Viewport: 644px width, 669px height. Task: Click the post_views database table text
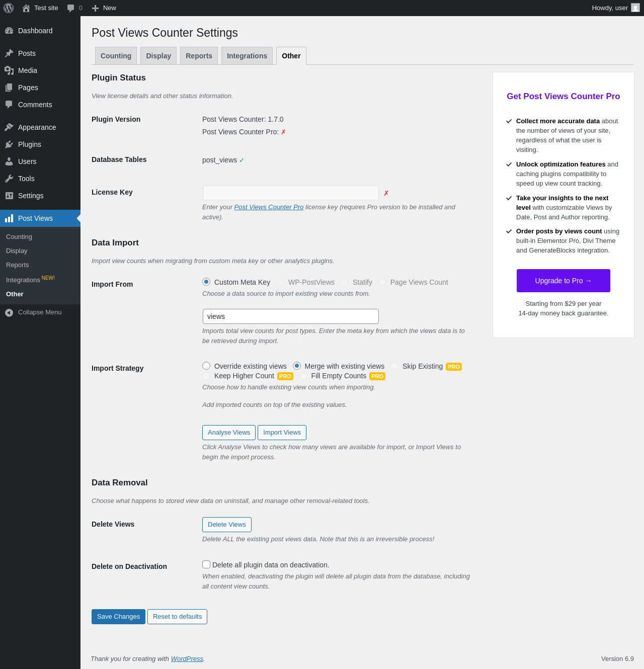pyautogui.click(x=219, y=160)
